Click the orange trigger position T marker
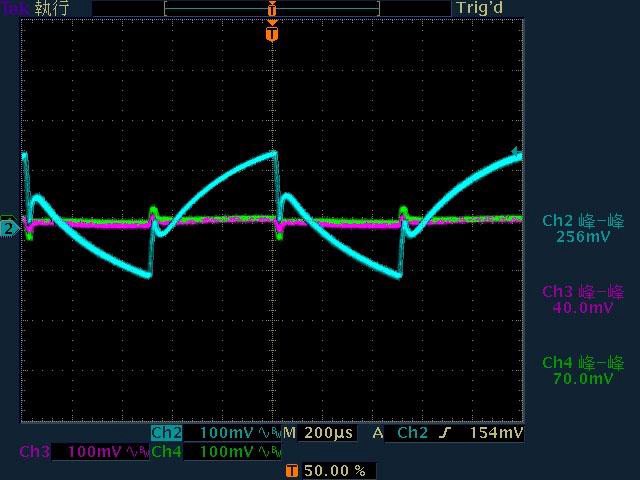The image size is (640, 480). coord(272,33)
